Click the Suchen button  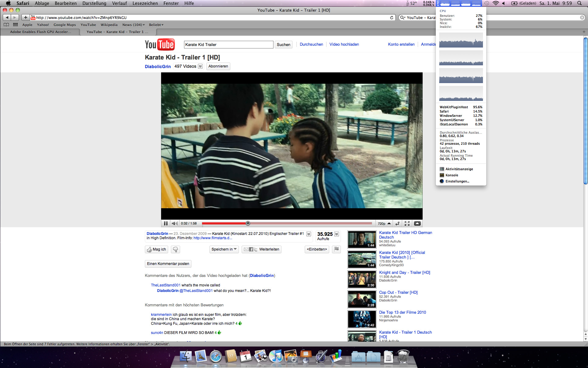[x=284, y=44]
